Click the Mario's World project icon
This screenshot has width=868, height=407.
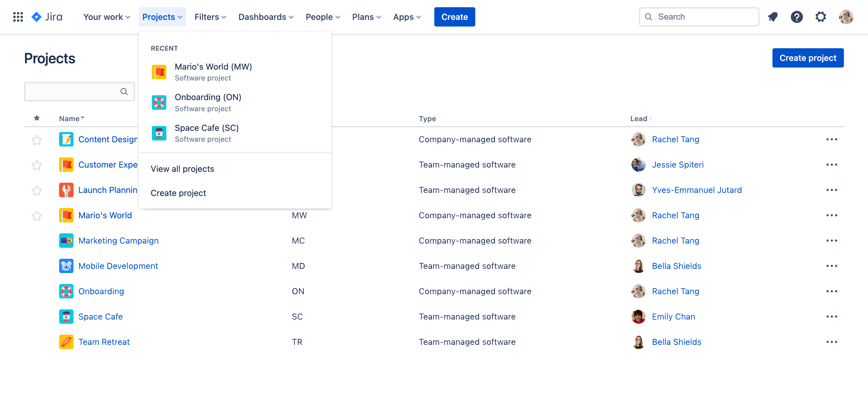(159, 72)
